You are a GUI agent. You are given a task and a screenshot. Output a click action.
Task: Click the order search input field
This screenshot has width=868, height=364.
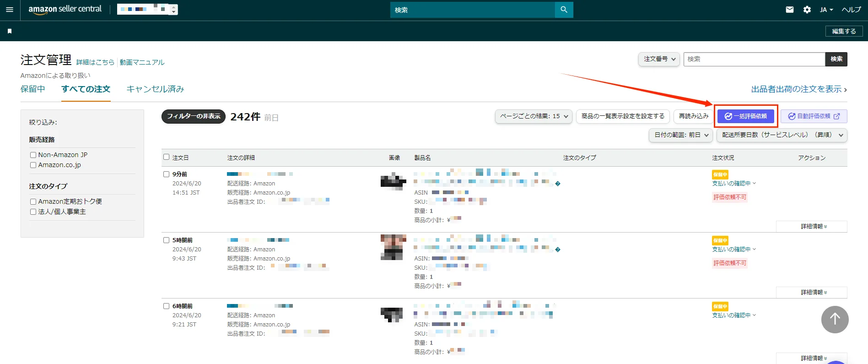(x=754, y=59)
